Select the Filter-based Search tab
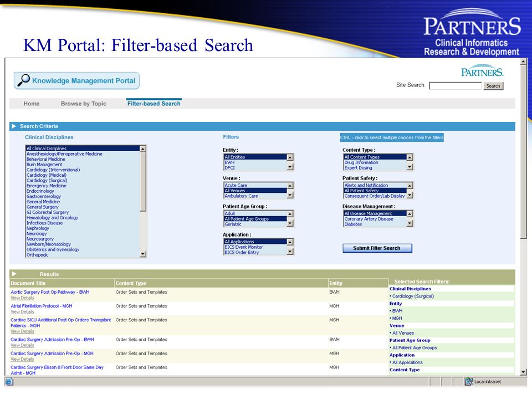This screenshot has width=532, height=399. [154, 104]
